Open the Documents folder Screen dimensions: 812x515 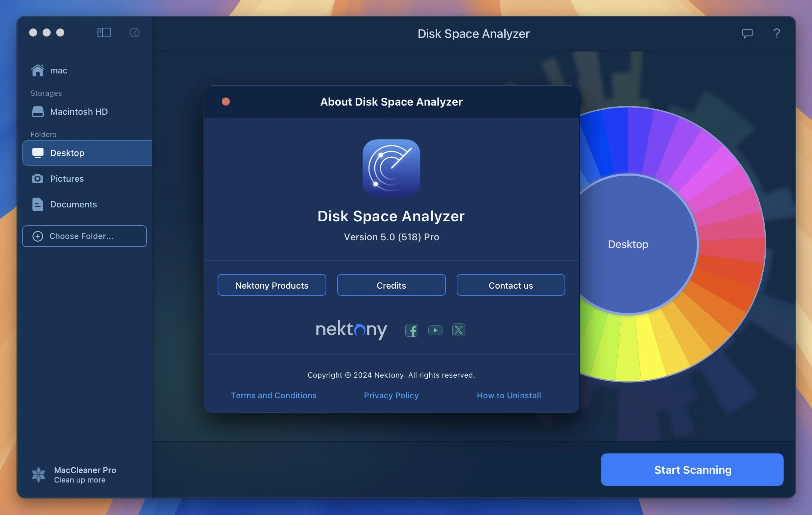64,204
